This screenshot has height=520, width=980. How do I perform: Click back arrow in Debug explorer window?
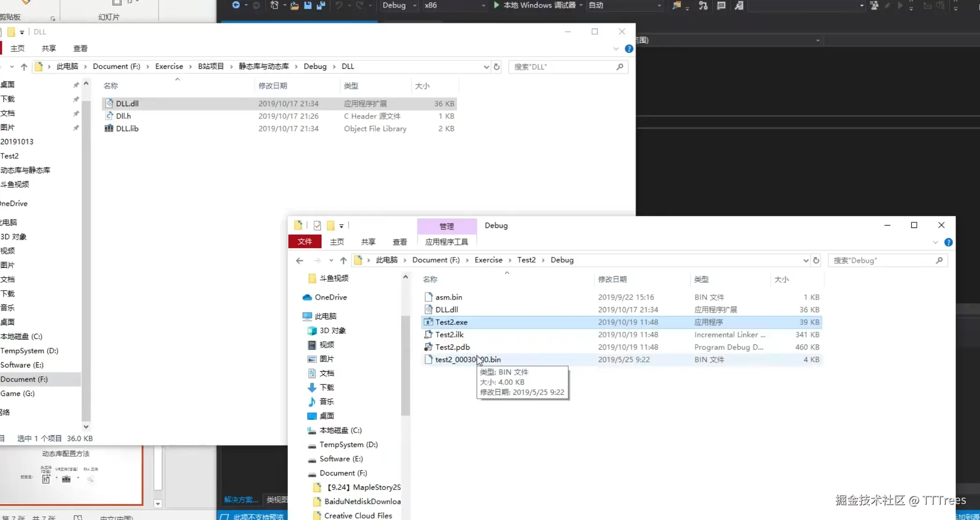click(x=300, y=260)
